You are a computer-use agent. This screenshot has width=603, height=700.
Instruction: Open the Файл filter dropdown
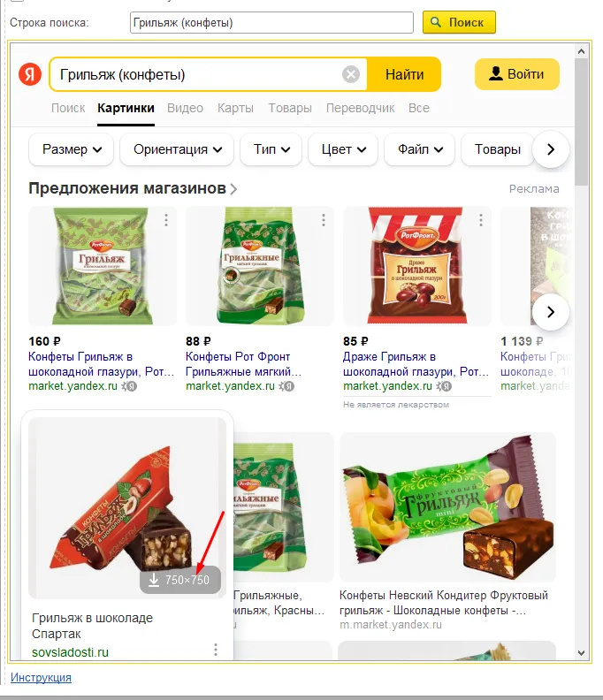point(420,149)
